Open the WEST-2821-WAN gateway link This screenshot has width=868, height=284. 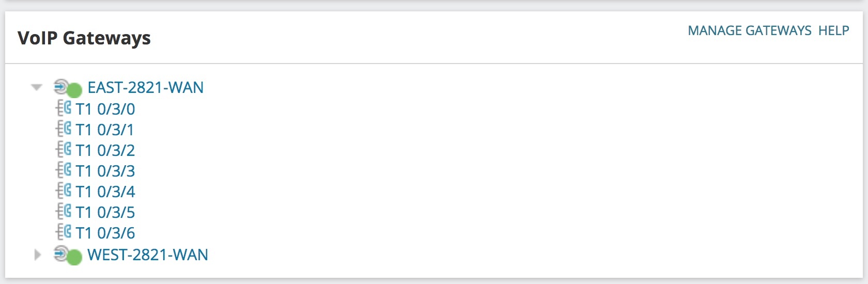tap(148, 255)
